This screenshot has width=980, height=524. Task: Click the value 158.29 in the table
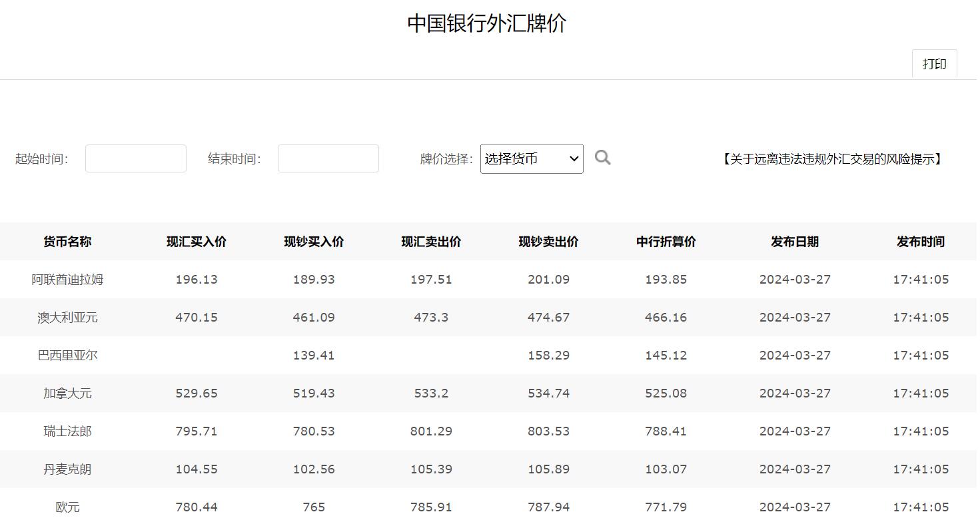[548, 356]
